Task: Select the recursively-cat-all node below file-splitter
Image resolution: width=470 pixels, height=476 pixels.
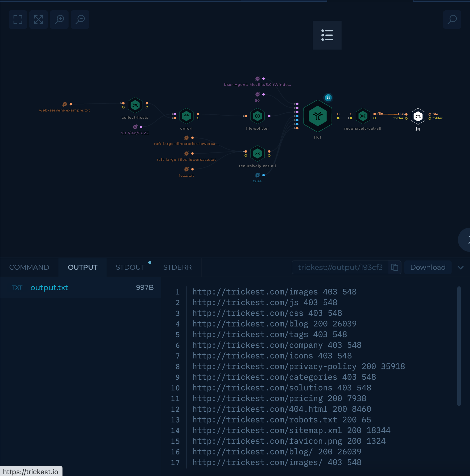Action: click(257, 154)
